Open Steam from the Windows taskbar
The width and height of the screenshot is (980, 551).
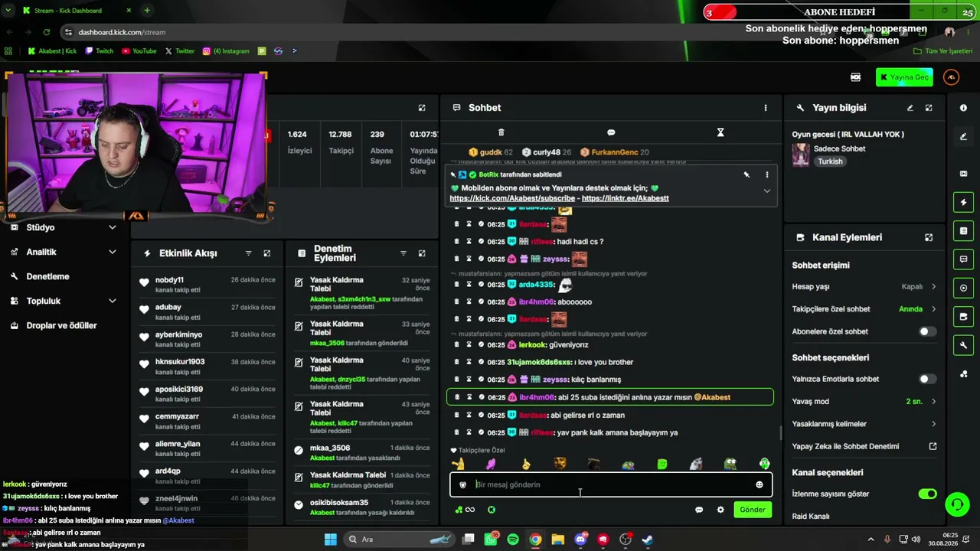pyautogui.click(x=648, y=540)
